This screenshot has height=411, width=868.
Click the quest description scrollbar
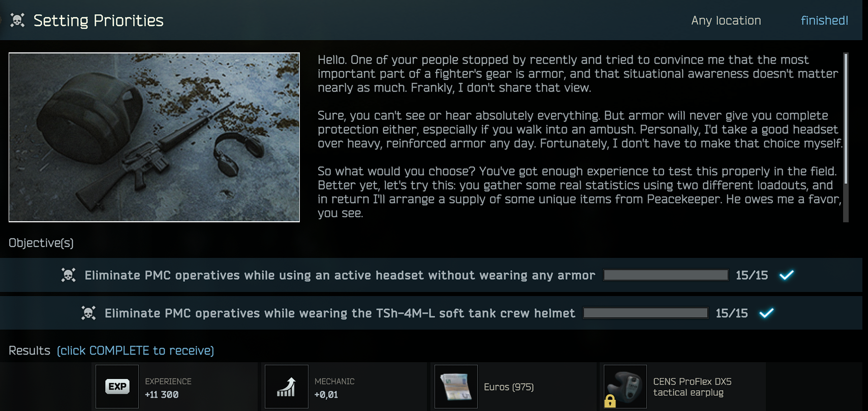[x=846, y=137]
